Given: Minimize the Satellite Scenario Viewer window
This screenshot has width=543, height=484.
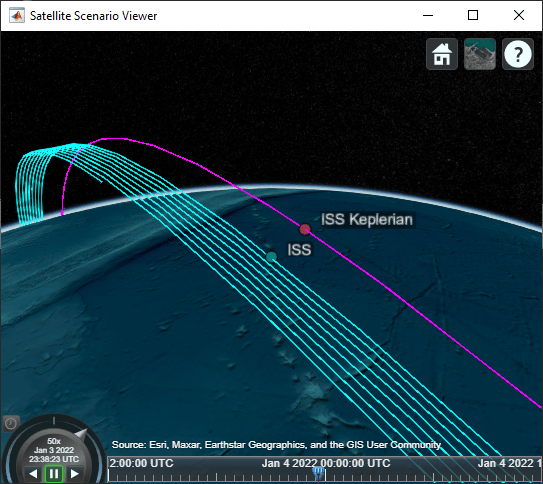Looking at the screenshot, I should (428, 15).
